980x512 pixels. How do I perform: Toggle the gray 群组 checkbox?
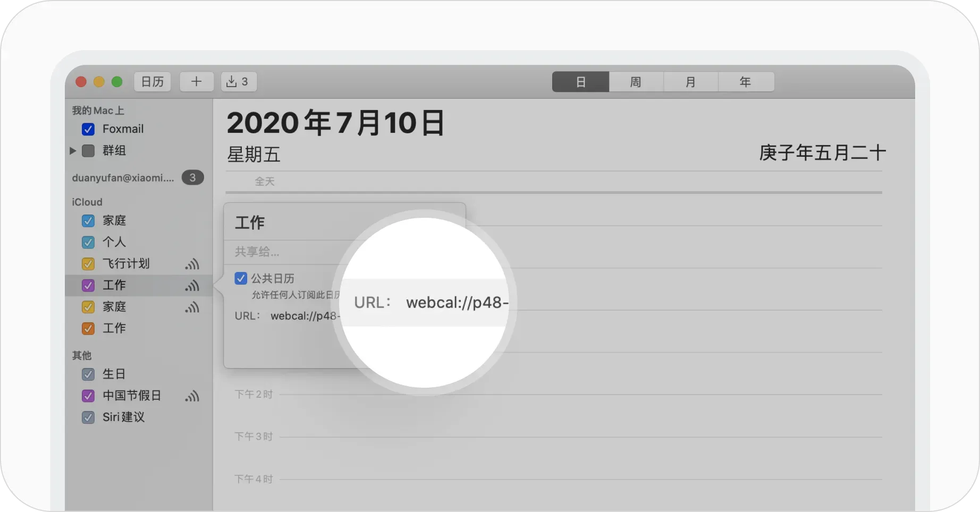[x=88, y=151]
